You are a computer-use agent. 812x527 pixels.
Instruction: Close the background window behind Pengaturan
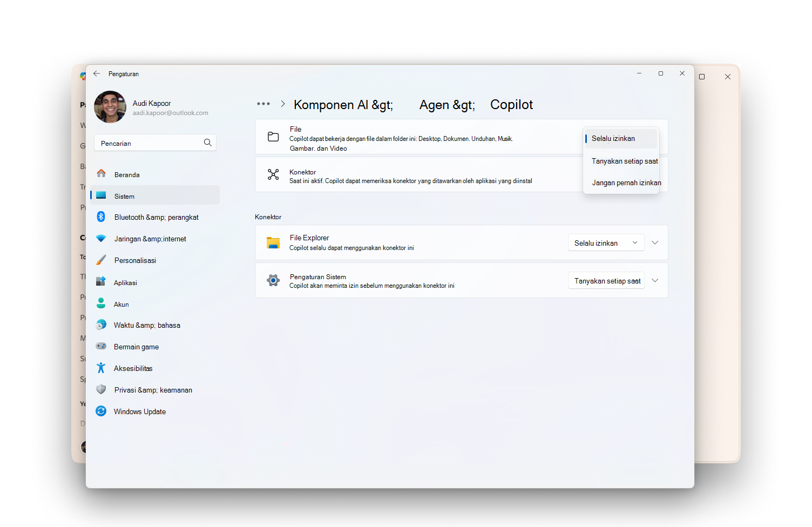coord(728,77)
